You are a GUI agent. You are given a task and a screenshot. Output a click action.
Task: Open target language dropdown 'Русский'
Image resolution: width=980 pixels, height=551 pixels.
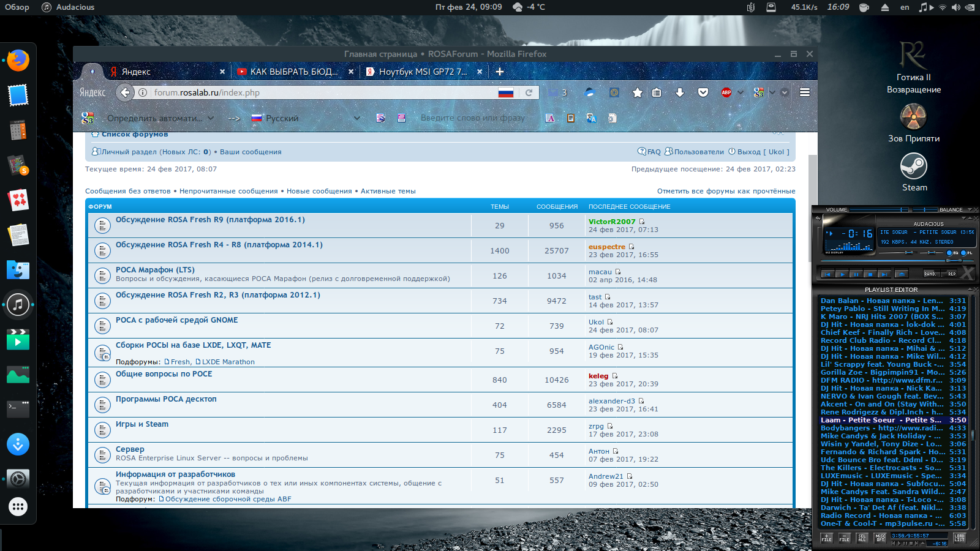tap(306, 118)
